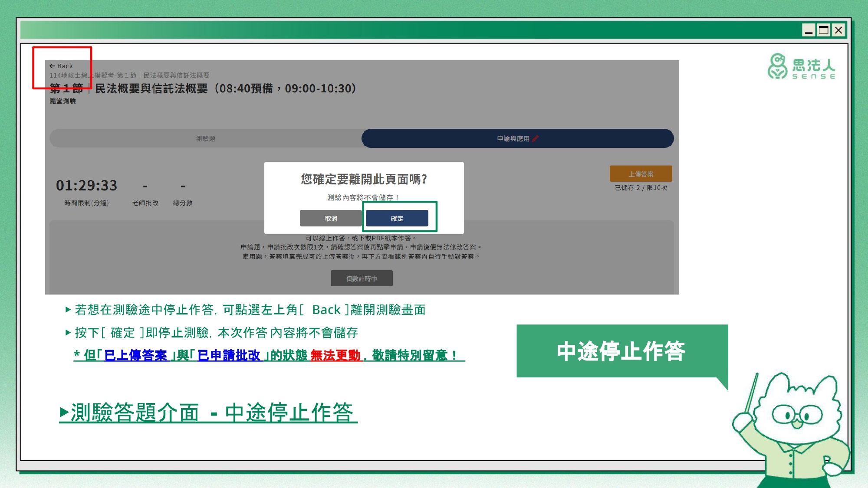Open the 已上傳答案 hyperlink
This screenshot has width=868, height=488.
tap(135, 355)
